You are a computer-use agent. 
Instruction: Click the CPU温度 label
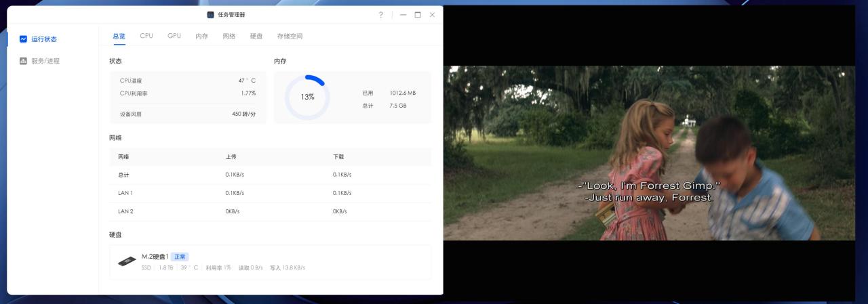click(x=131, y=81)
